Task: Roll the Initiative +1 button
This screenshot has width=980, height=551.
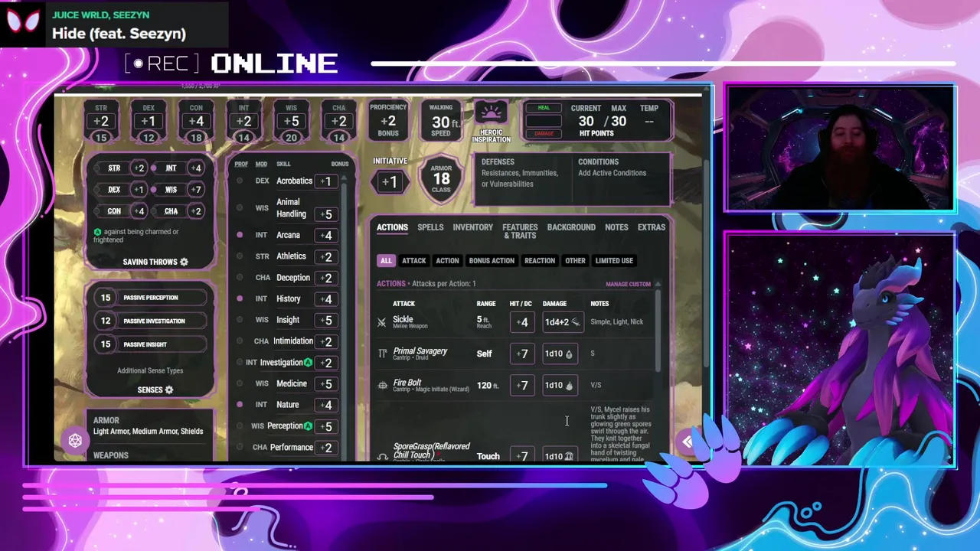Action: pyautogui.click(x=390, y=182)
